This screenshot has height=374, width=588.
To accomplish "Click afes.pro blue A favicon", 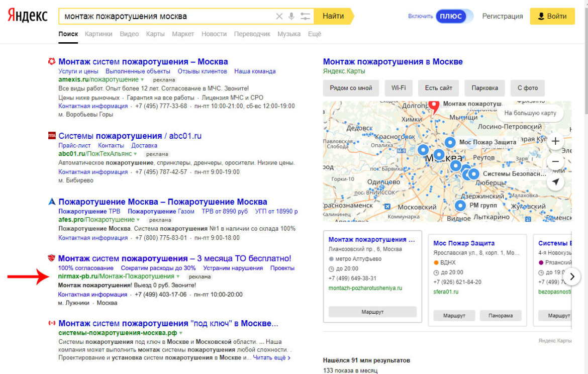I will pyautogui.click(x=52, y=202).
